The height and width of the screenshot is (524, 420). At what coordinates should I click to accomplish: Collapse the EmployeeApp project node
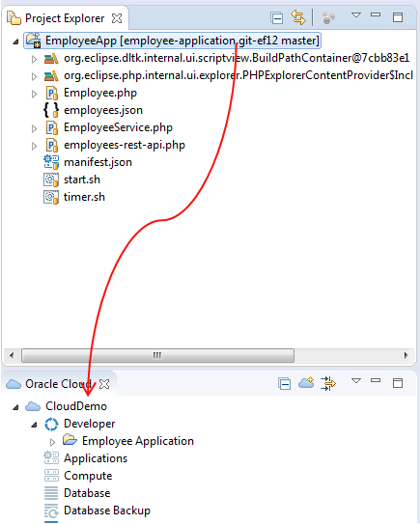15,42
